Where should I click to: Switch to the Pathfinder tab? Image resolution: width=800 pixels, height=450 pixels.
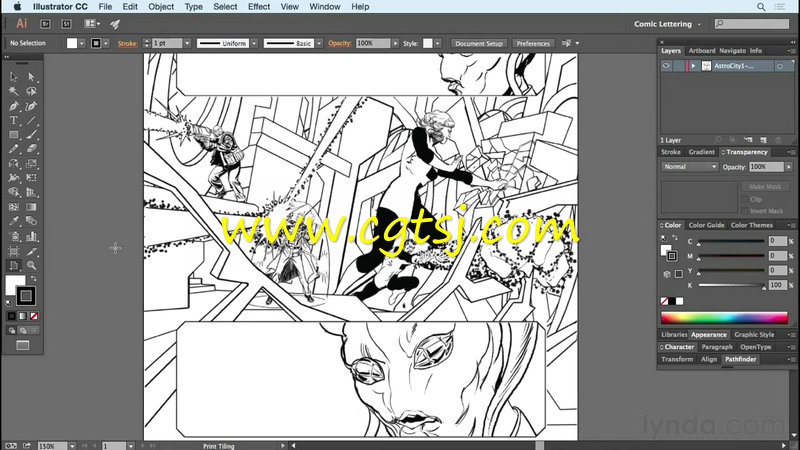point(740,359)
